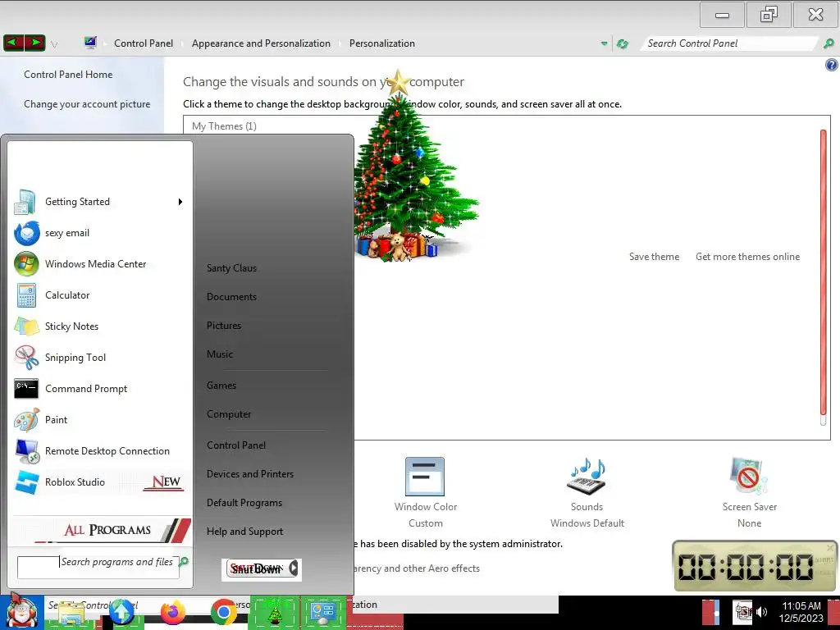
Task: Open the Santy Claus user folder
Action: (x=231, y=268)
